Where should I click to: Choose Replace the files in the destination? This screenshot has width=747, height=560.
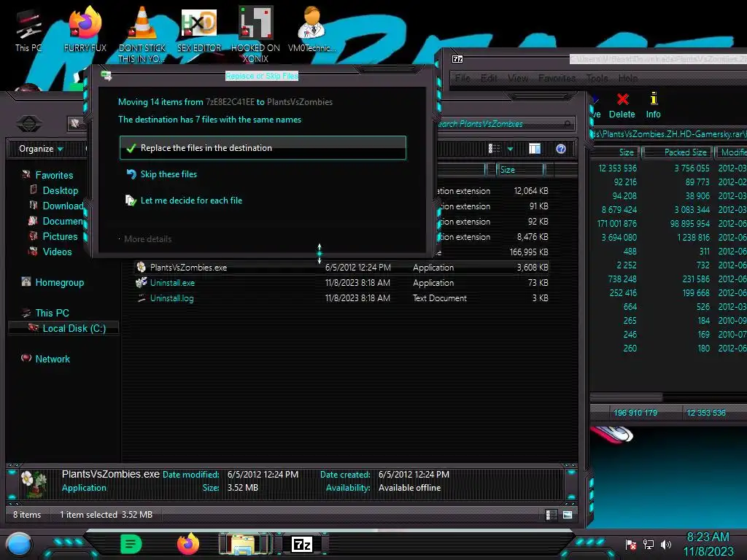(x=263, y=148)
